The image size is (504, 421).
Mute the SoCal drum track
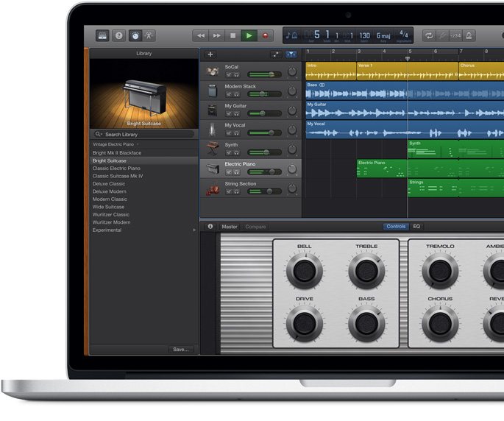(x=229, y=75)
